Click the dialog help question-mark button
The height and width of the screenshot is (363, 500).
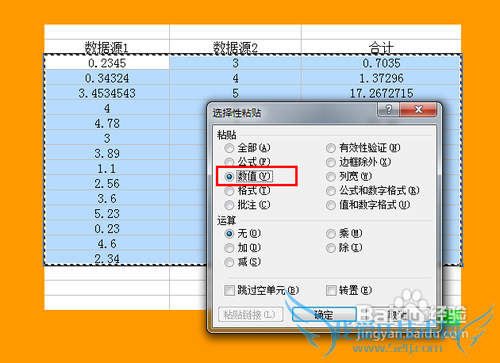pos(388,109)
